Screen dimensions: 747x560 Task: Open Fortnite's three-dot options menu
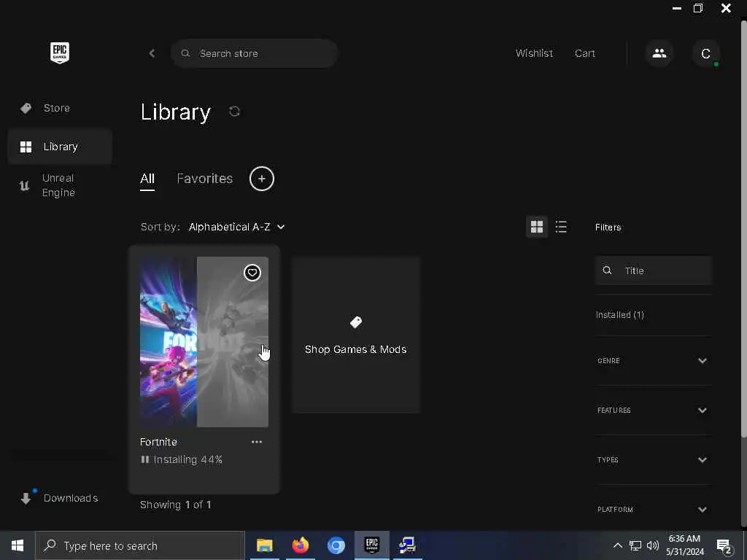coord(257,442)
